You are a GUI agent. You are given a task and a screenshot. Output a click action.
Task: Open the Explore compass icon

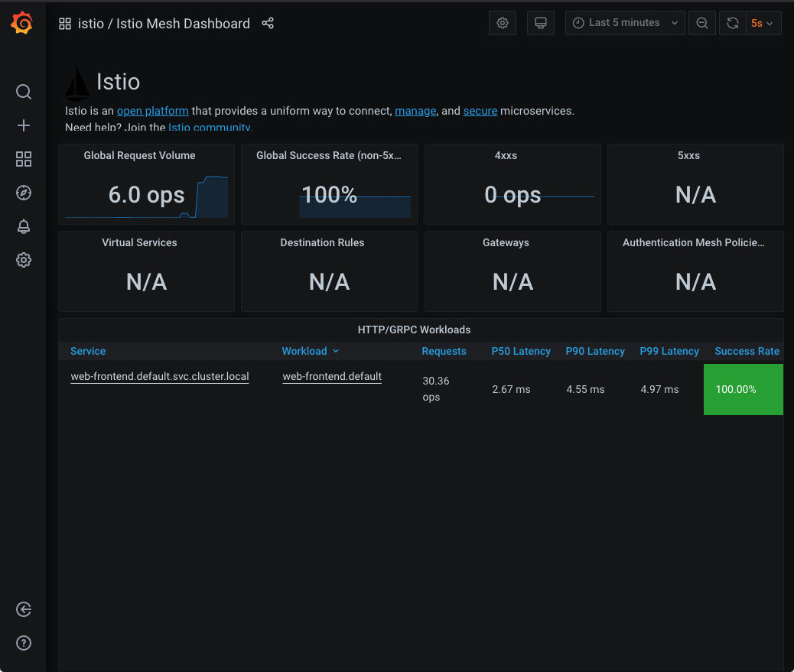tap(24, 193)
